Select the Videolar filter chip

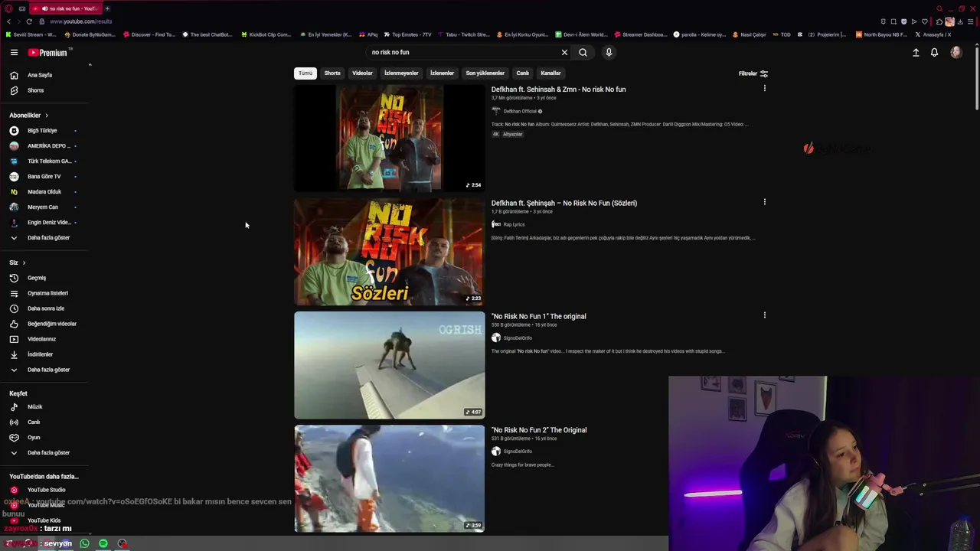click(362, 73)
